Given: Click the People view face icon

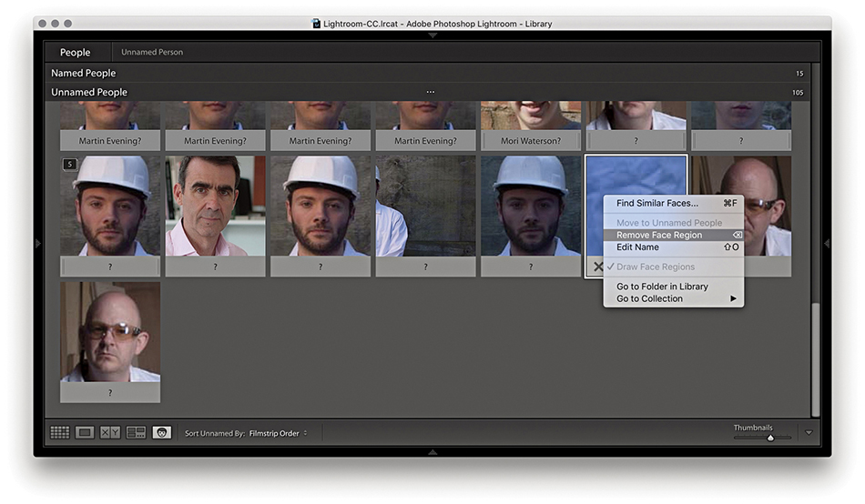Looking at the screenshot, I should coord(162,433).
